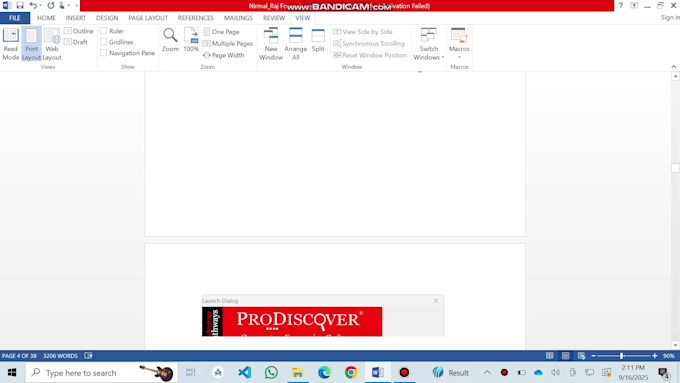This screenshot has height=383, width=680.
Task: Open the DESIGN tab
Action: click(107, 18)
